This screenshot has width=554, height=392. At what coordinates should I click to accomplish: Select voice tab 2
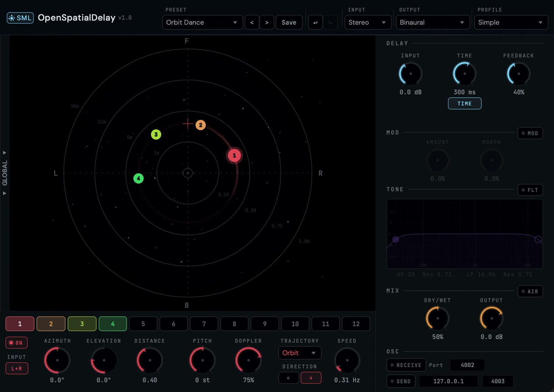tap(51, 324)
